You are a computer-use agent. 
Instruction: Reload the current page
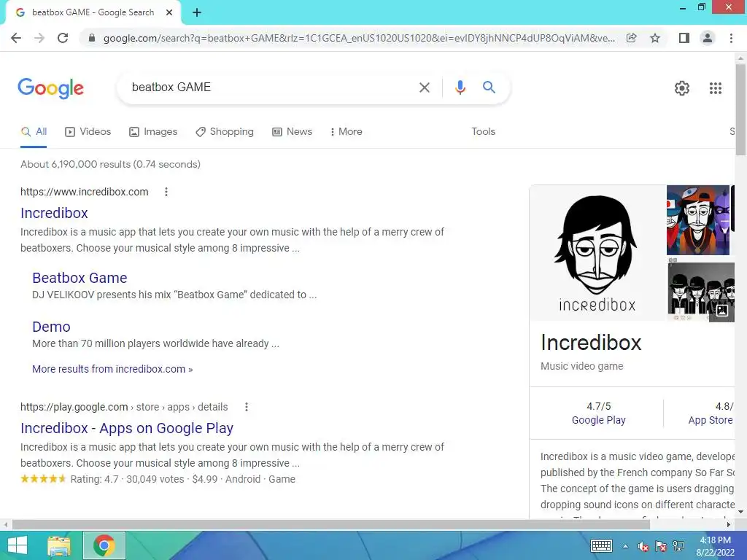[63, 38]
